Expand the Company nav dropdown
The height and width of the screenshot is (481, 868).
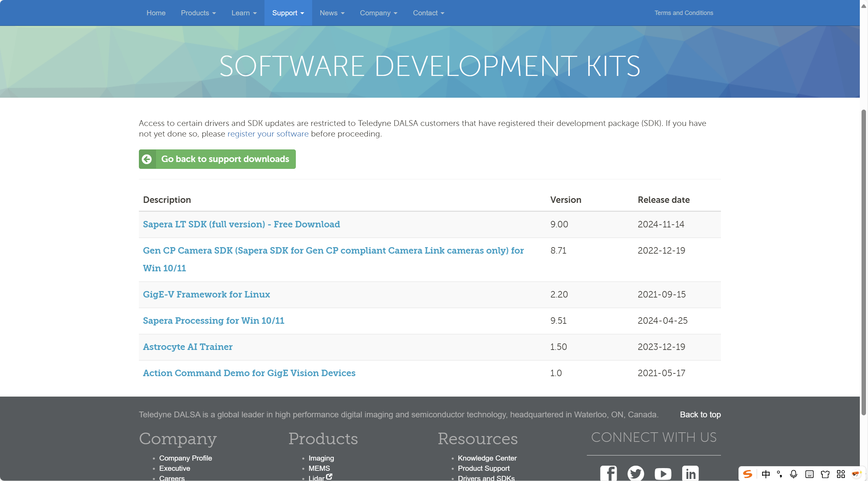click(x=379, y=13)
